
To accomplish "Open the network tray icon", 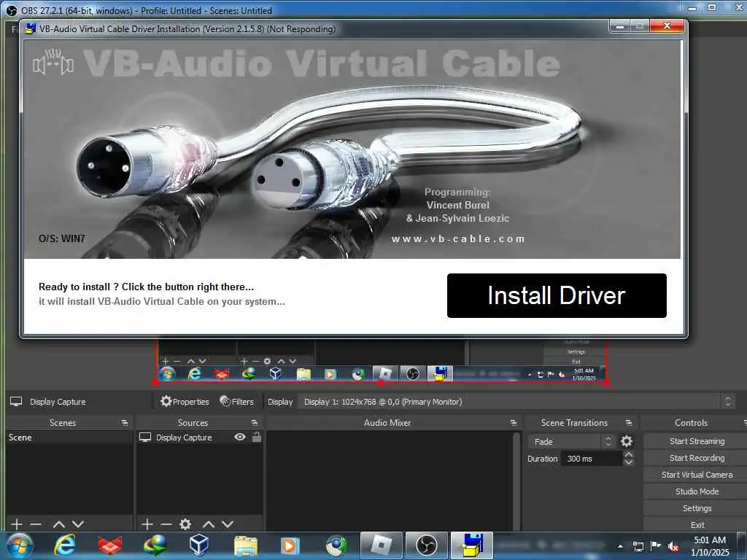I will tap(638, 546).
